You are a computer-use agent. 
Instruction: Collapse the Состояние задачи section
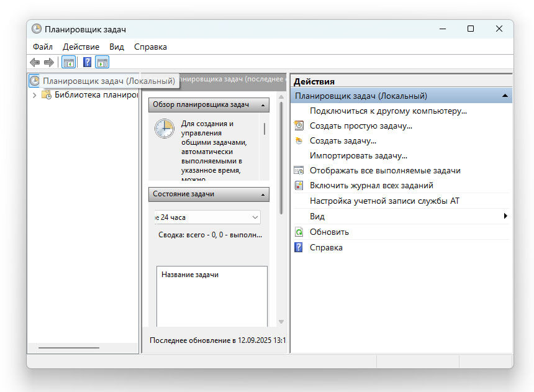point(263,194)
